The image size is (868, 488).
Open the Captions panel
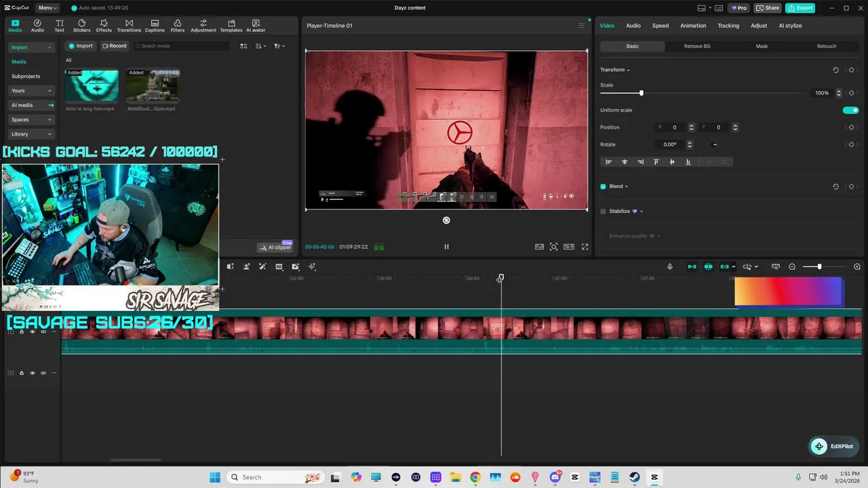[x=155, y=26]
